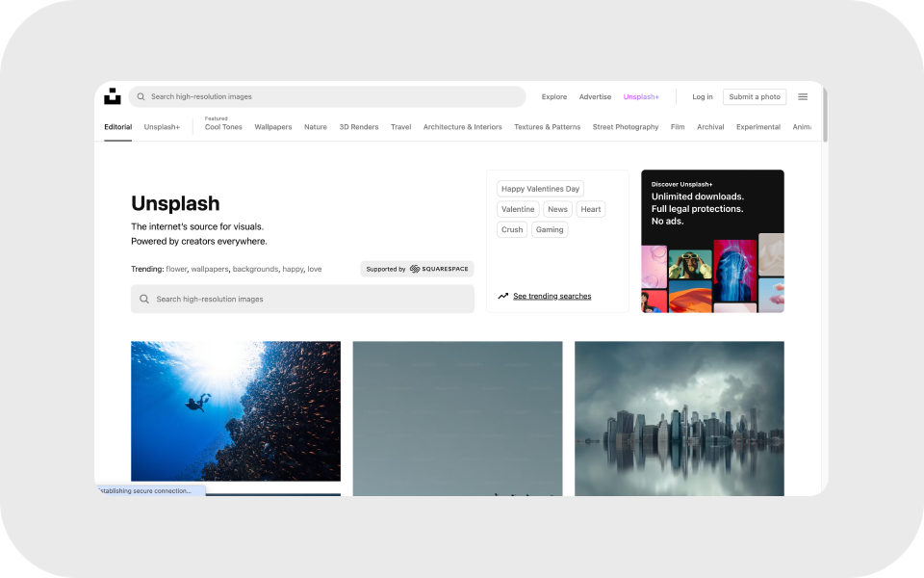
Task: Click the trending term backgrounds
Action: [255, 269]
